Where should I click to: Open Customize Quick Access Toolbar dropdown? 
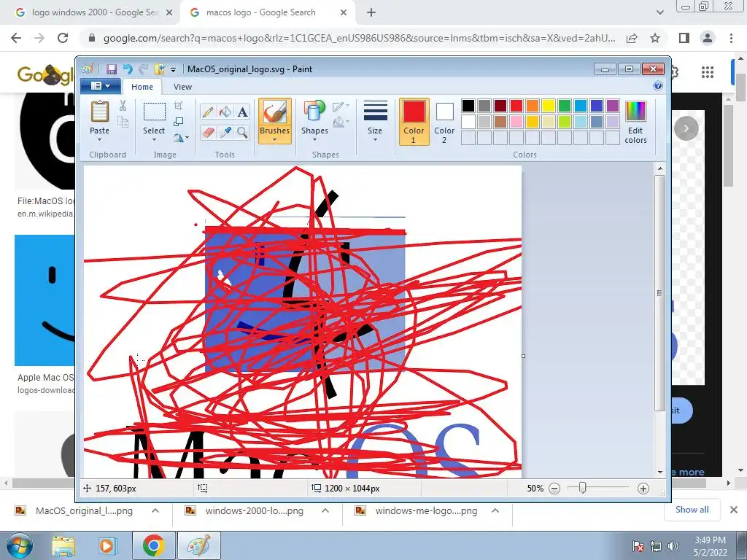[x=174, y=70]
